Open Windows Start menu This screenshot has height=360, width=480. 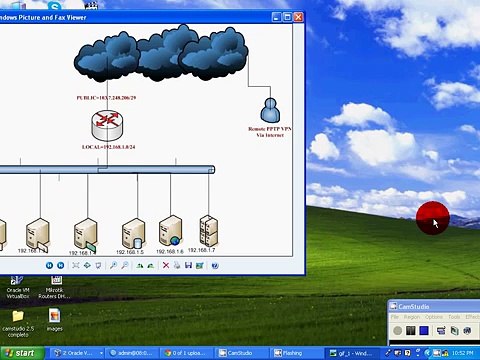(22, 353)
